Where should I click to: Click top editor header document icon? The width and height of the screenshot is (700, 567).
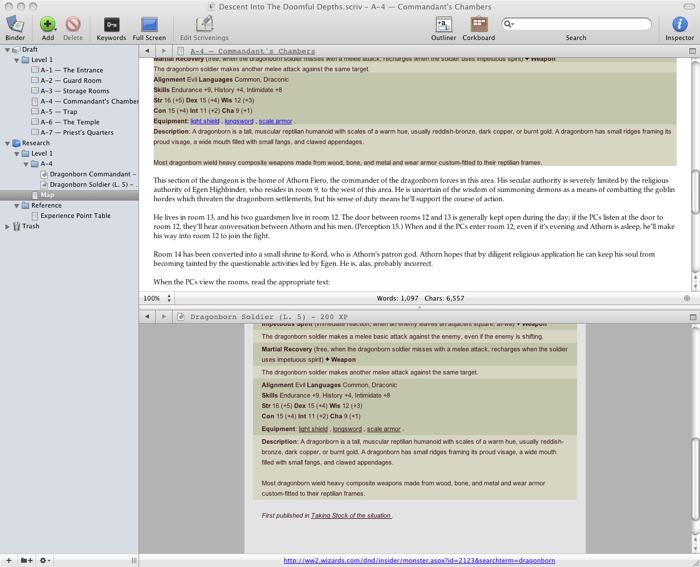tap(180, 51)
